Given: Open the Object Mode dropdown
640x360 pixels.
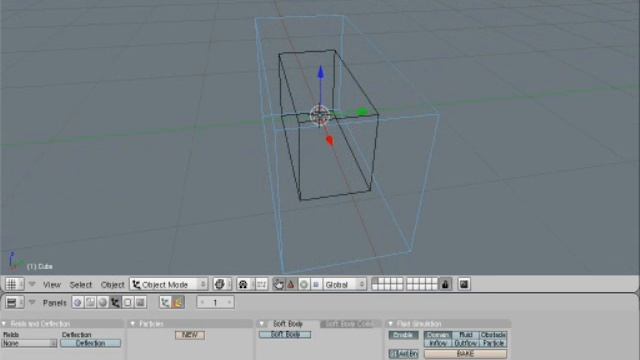Looking at the screenshot, I should [x=169, y=284].
